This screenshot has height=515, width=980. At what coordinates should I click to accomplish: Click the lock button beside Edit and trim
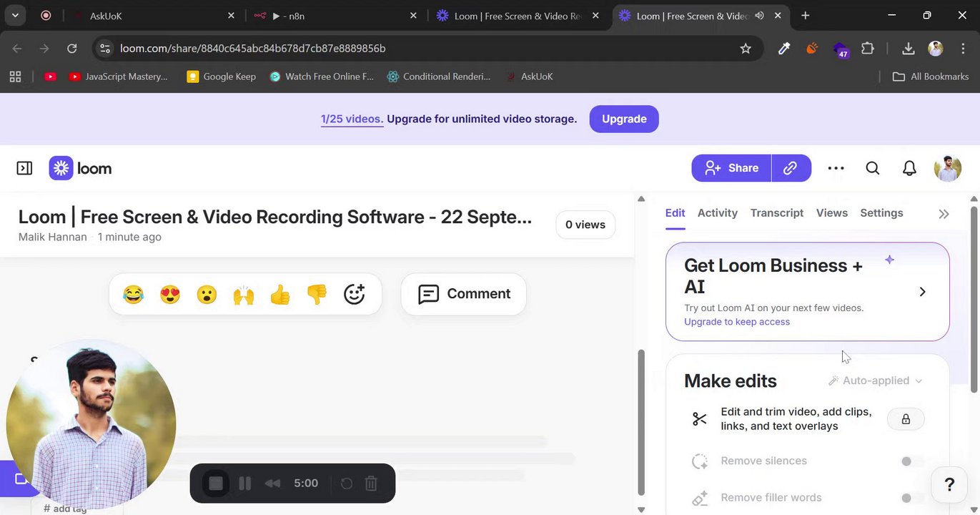tap(906, 419)
